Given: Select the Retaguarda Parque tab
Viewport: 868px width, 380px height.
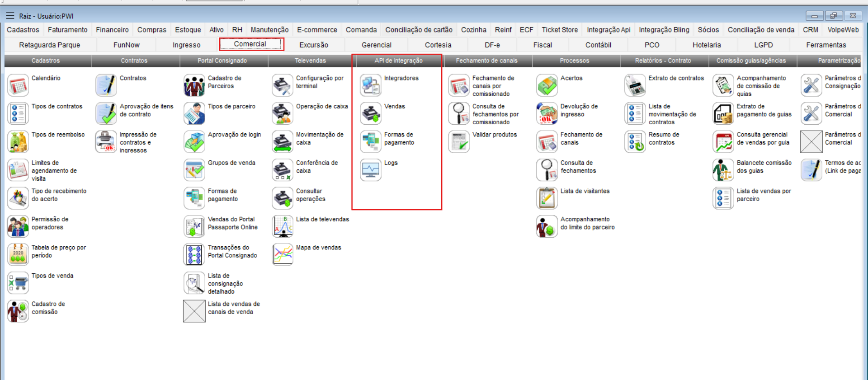Looking at the screenshot, I should (x=49, y=45).
